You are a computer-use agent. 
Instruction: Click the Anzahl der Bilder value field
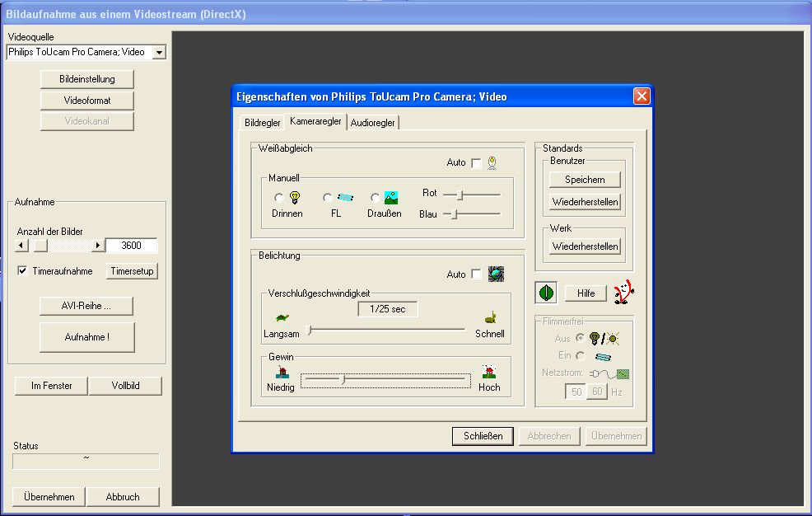(132, 246)
